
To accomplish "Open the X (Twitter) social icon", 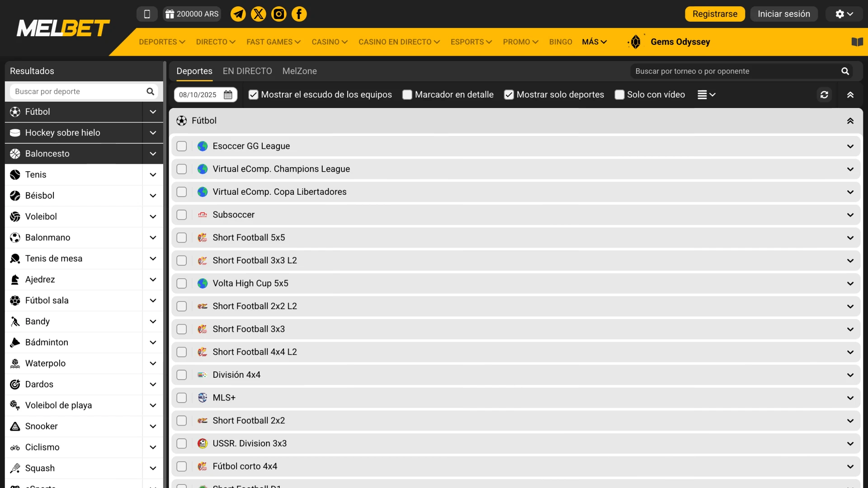I will pos(259,14).
